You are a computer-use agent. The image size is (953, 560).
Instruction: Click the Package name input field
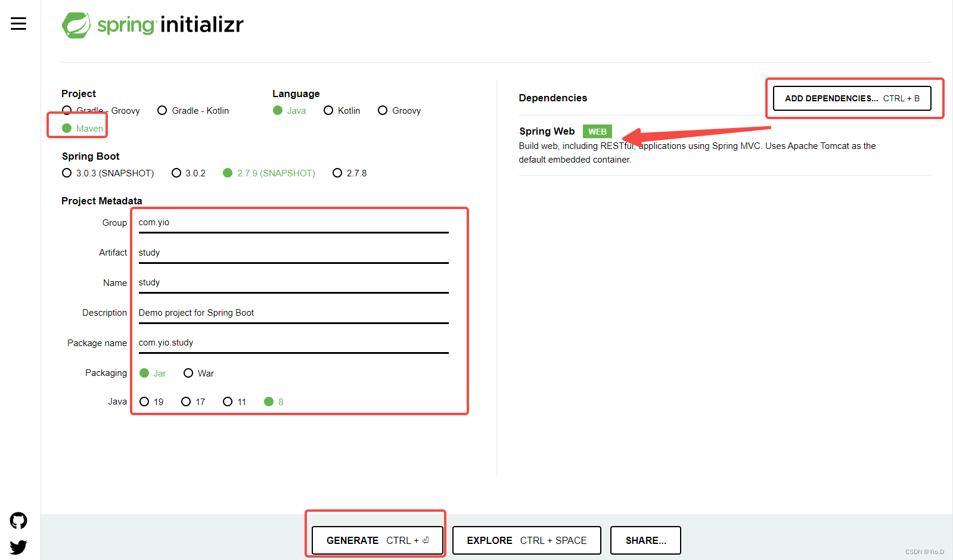pyautogui.click(x=293, y=343)
